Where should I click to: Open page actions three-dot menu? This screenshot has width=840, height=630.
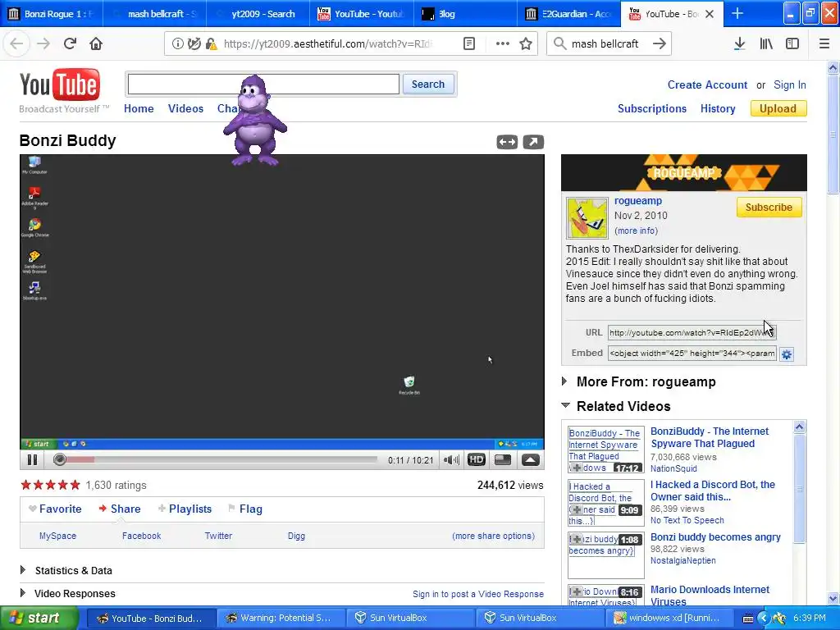coord(503,43)
